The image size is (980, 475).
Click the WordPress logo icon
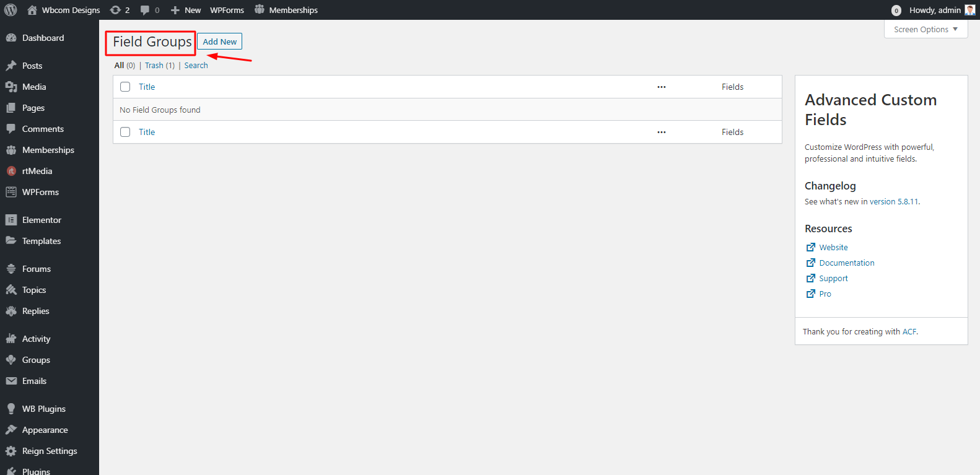11,10
